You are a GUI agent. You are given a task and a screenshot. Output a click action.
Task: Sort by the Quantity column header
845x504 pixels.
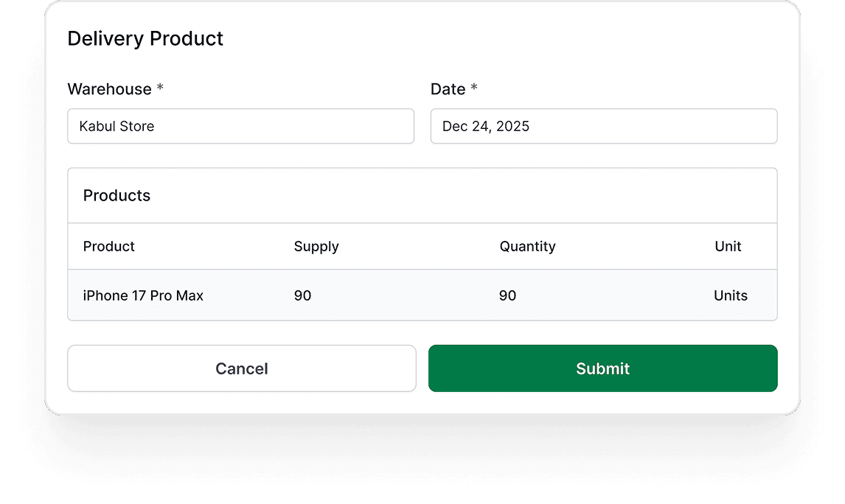click(527, 246)
